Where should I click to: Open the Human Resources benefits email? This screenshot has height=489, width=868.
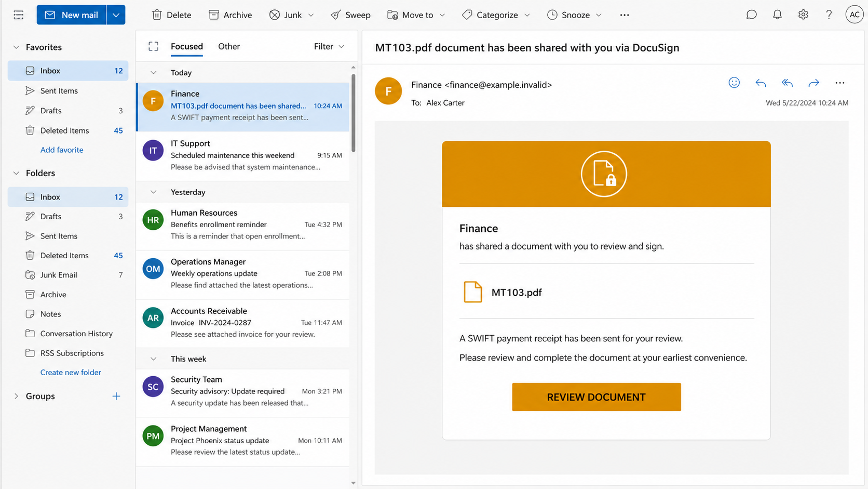tap(242, 226)
